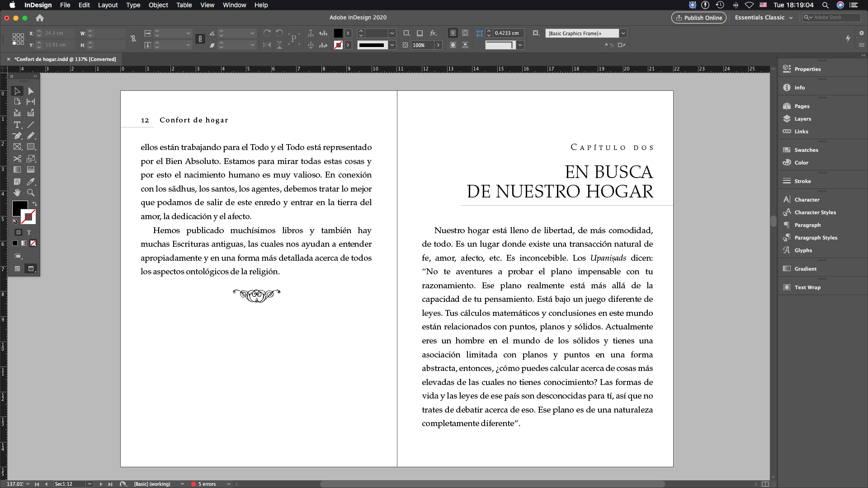Image resolution: width=868 pixels, height=488 pixels.
Task: Open the preflight errors dropdown arrow
Action: (x=229, y=484)
